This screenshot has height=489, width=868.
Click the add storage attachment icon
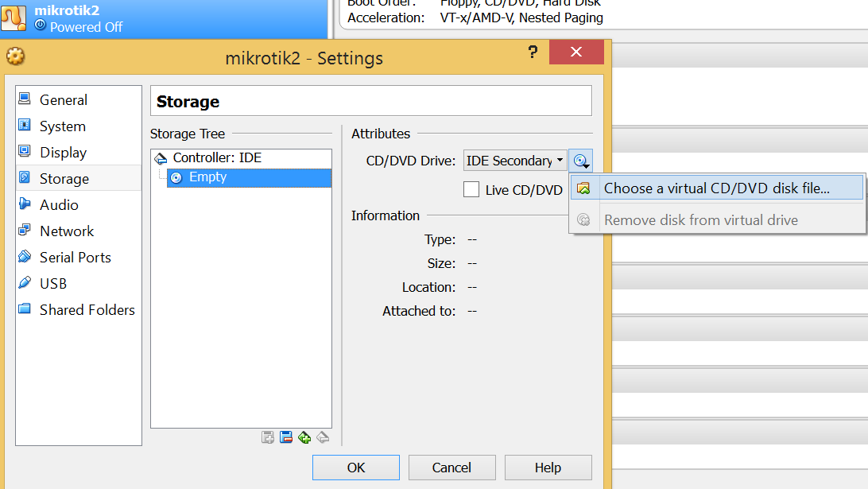click(267, 437)
